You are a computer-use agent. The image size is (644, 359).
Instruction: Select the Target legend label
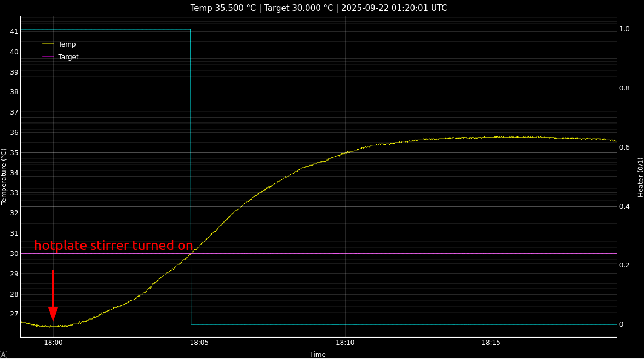68,57
